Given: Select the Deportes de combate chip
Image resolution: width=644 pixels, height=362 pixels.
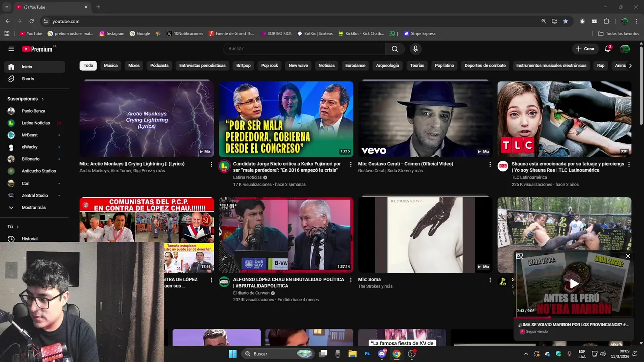Looking at the screenshot, I should (485, 66).
